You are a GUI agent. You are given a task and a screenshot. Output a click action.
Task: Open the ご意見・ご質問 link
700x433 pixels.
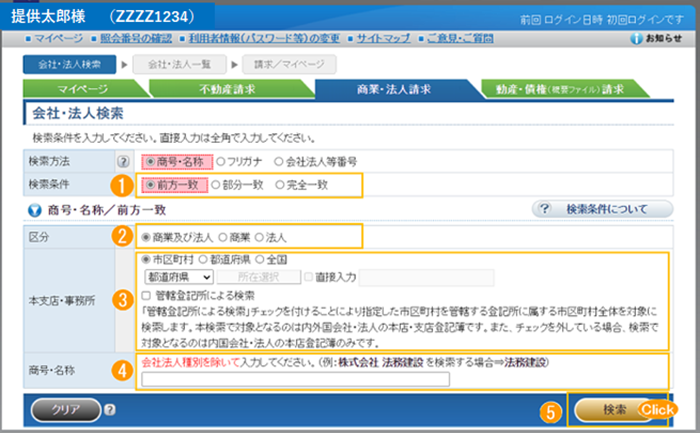point(460,38)
